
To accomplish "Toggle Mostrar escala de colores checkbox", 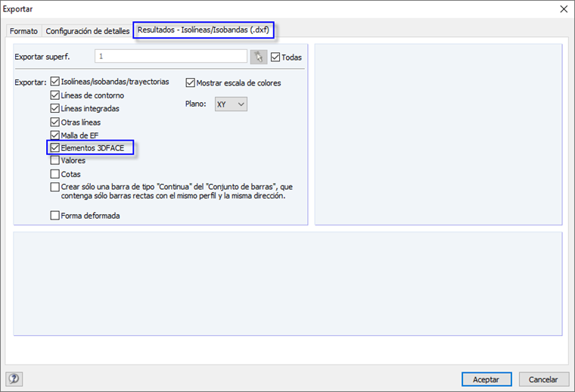I will click(x=191, y=83).
